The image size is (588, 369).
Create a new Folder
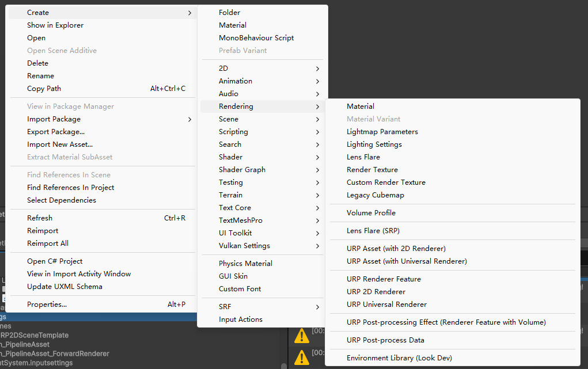[x=263, y=12]
